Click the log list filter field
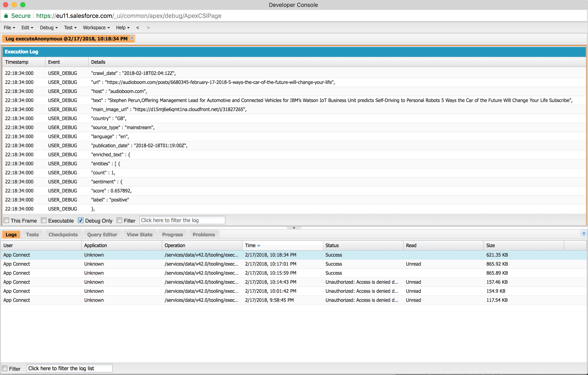The image size is (588, 375). [x=69, y=368]
